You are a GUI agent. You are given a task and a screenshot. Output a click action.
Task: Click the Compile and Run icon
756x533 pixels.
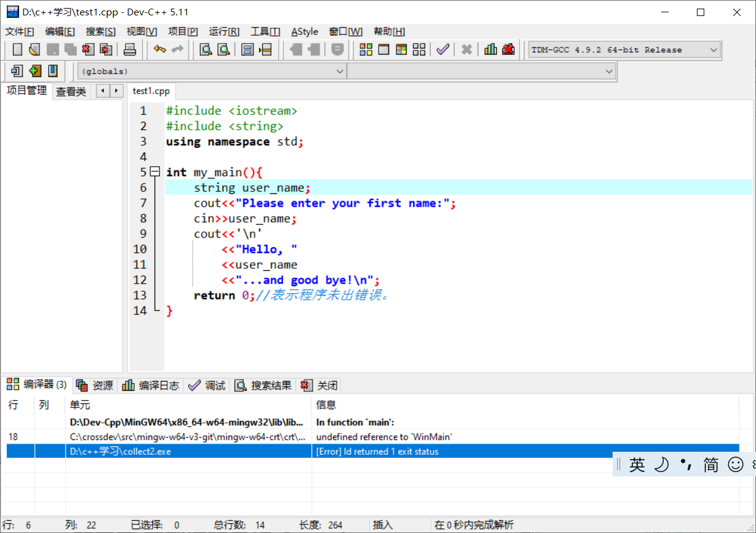click(x=401, y=50)
